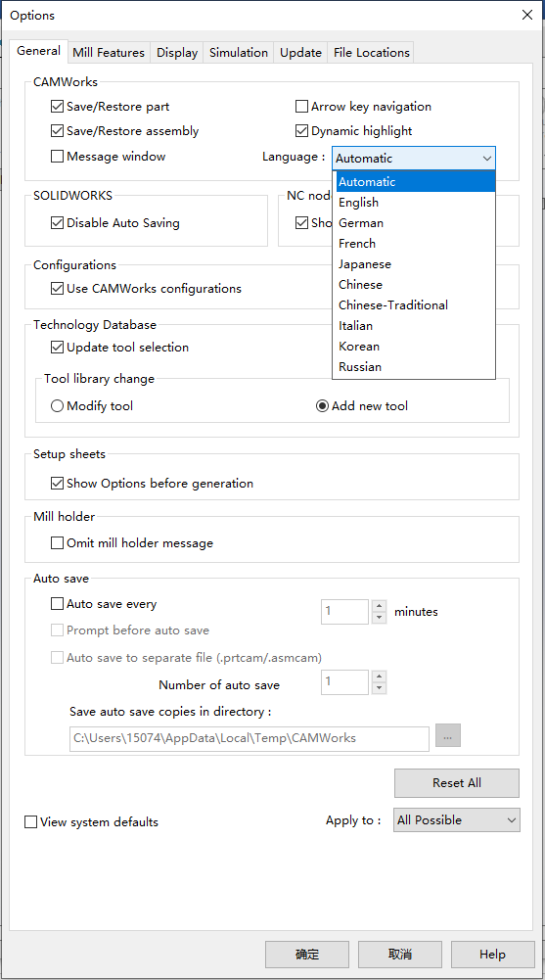Viewport: 545px width, 980px height.
Task: Select Japanese language option
Action: [414, 264]
